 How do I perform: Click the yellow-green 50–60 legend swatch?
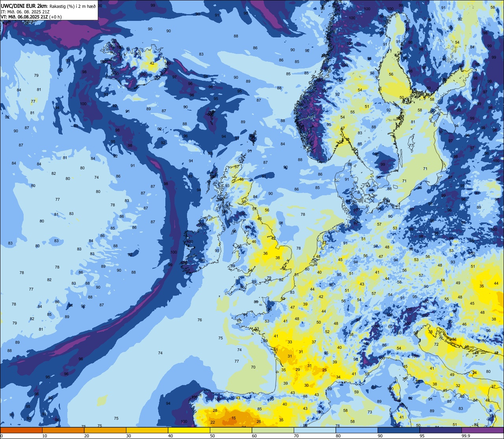[x=231, y=430]
